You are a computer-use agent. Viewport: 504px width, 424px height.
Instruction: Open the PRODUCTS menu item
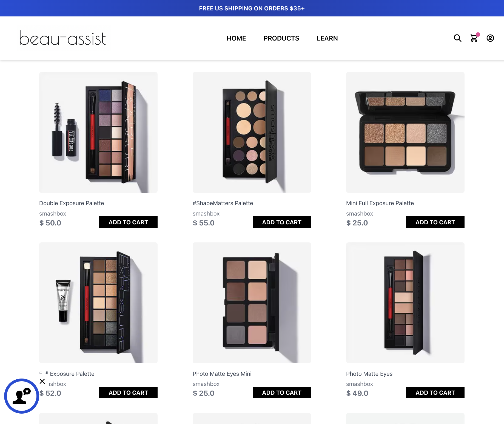click(x=281, y=38)
